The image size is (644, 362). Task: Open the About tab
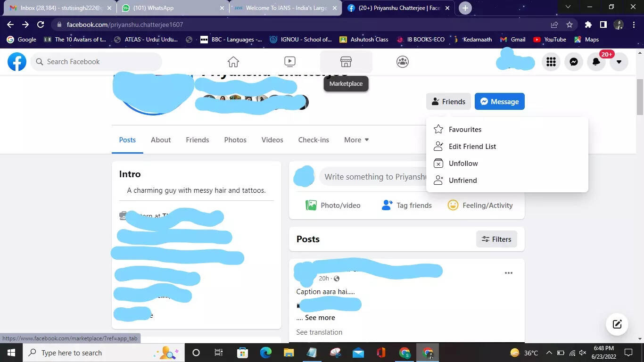161,140
